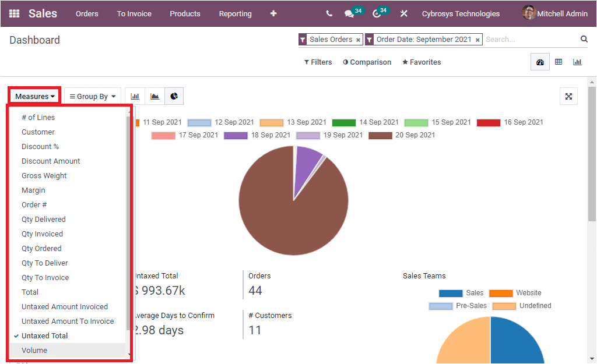
Task: Select the pie chart view
Action: pyautogui.click(x=173, y=95)
